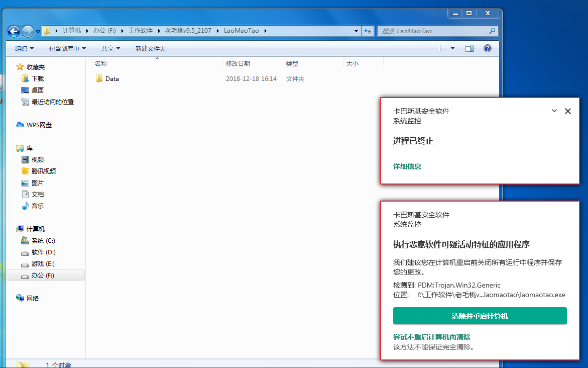
Task: Select 工作软件 in the address breadcrumb
Action: (141, 31)
